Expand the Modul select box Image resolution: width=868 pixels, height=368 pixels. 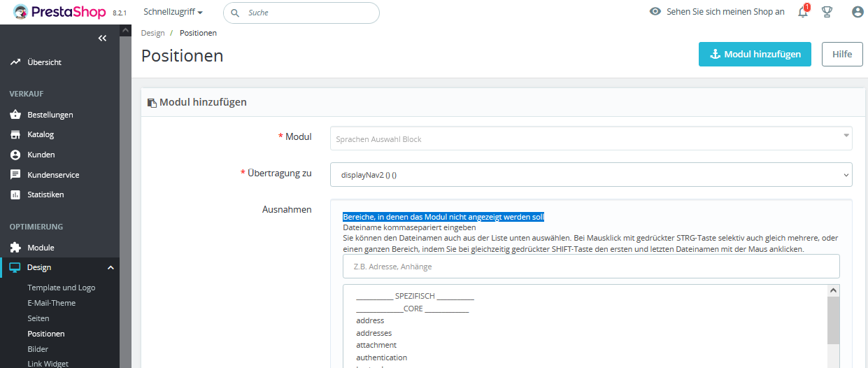point(591,139)
